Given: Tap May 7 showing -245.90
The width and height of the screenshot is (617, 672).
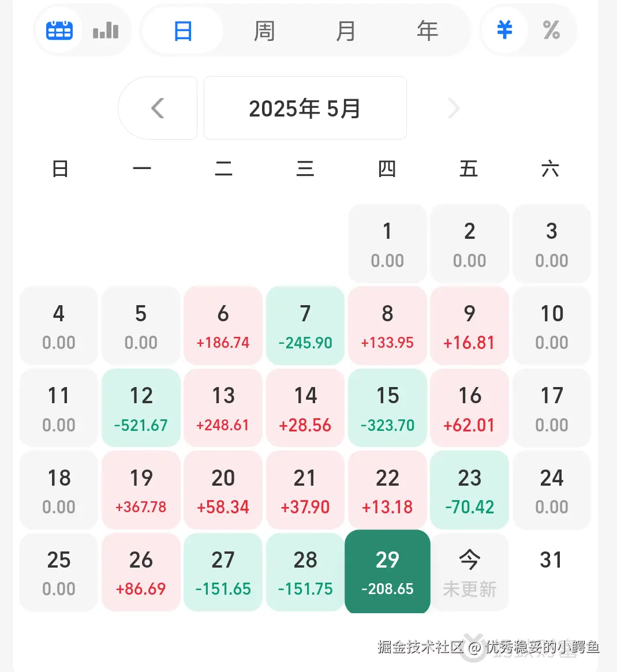Looking at the screenshot, I should click(305, 325).
